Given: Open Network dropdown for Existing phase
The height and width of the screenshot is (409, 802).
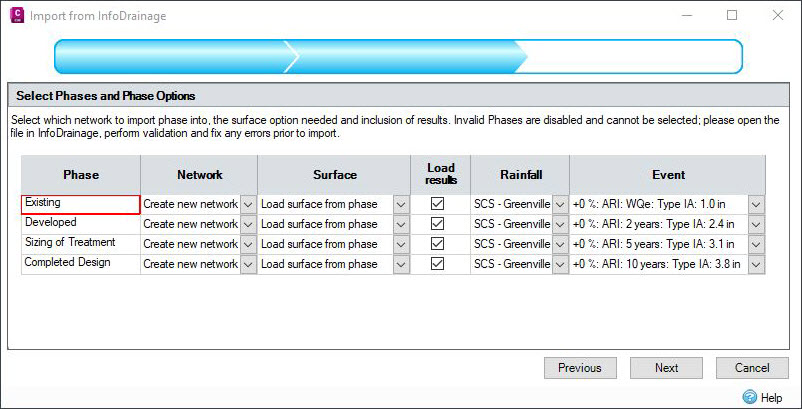Looking at the screenshot, I should pyautogui.click(x=248, y=204).
